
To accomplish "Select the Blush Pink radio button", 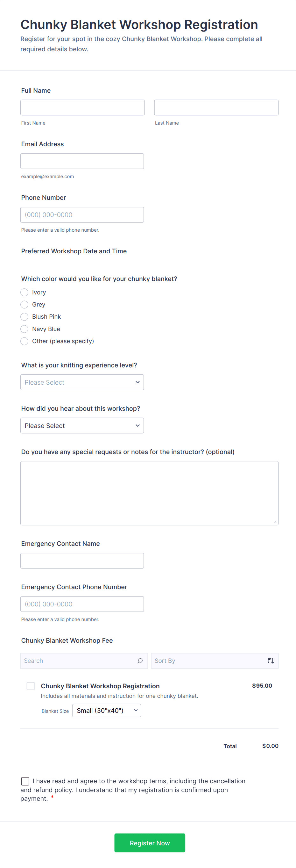I will [24, 317].
